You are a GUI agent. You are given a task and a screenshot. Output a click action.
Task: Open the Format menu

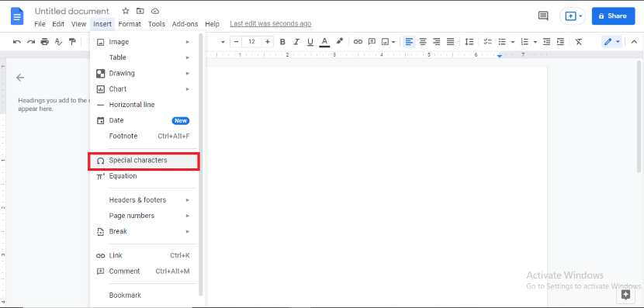(x=130, y=24)
